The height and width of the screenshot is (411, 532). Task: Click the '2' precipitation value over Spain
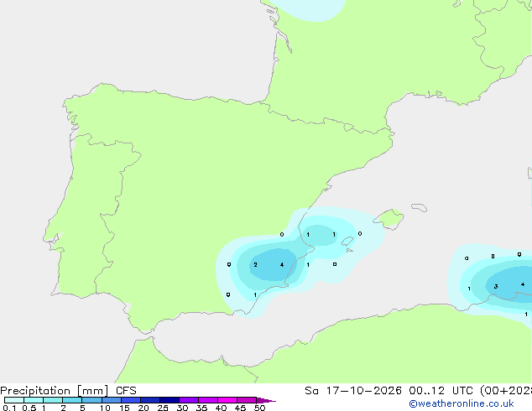click(255, 265)
